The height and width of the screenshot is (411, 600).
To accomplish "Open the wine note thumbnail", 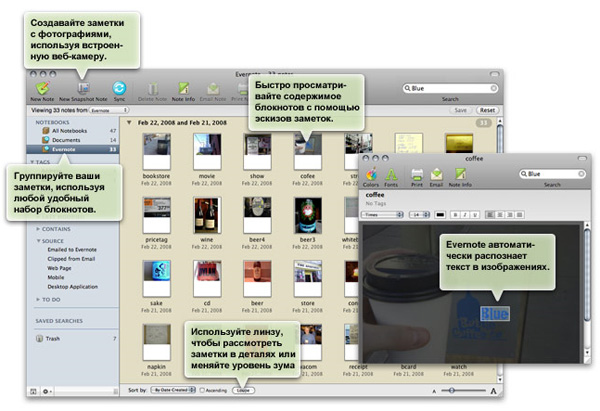I will [x=207, y=215].
